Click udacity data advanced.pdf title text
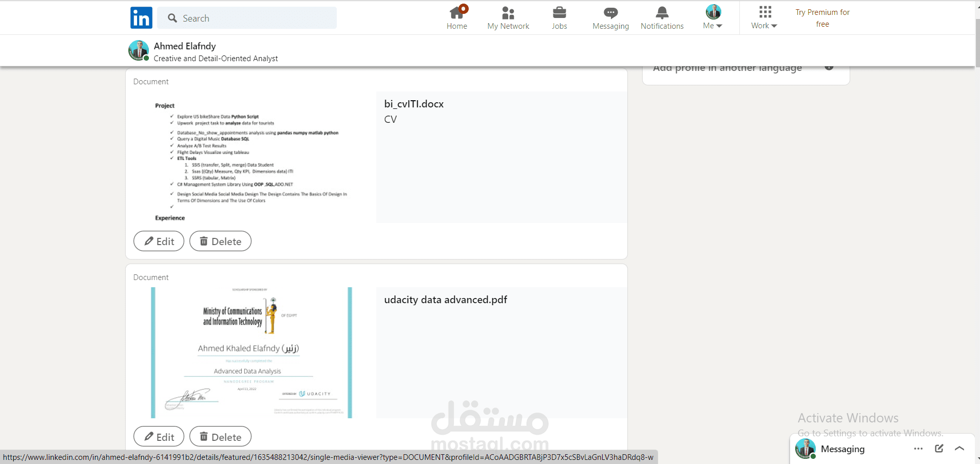Screen dimensions: 980x464 point(446,300)
